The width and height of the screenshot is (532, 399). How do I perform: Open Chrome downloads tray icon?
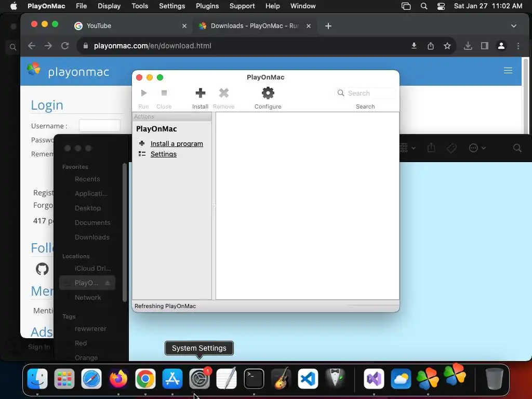tap(468, 46)
